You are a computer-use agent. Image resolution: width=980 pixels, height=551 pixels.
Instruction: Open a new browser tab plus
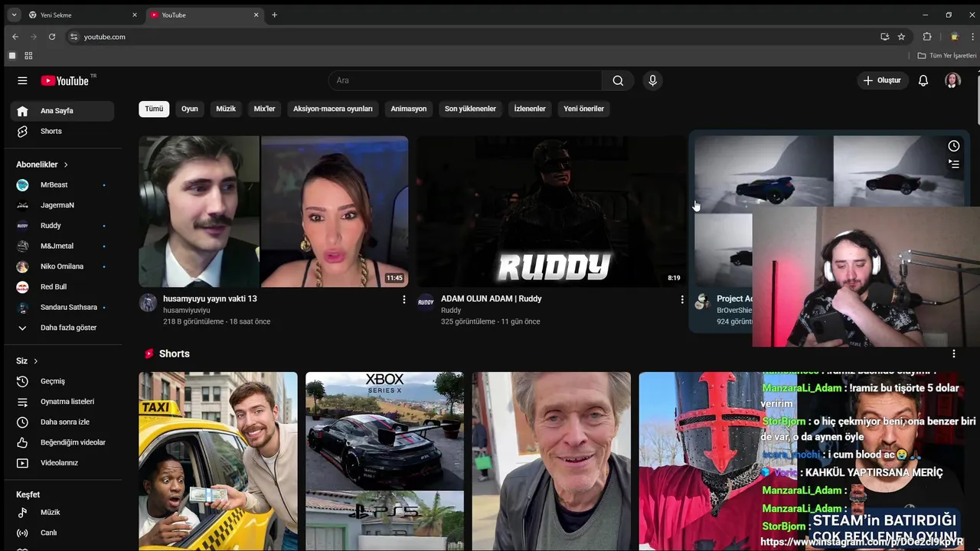[274, 15]
